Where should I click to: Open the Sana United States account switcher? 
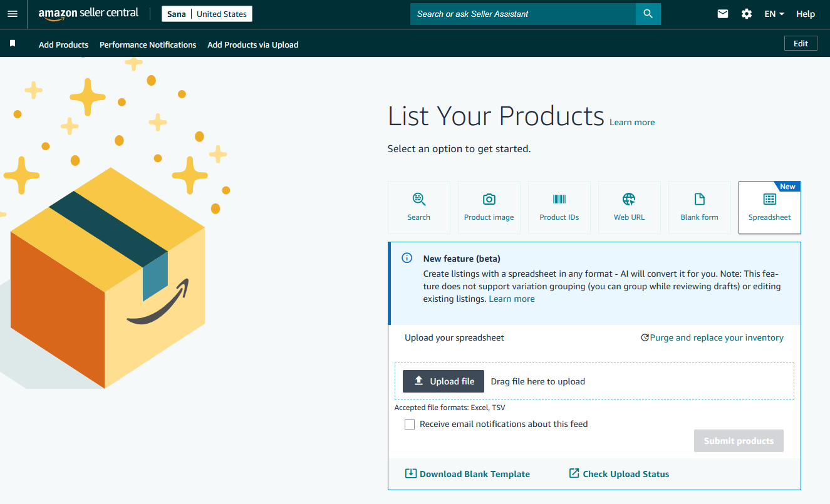coord(207,14)
